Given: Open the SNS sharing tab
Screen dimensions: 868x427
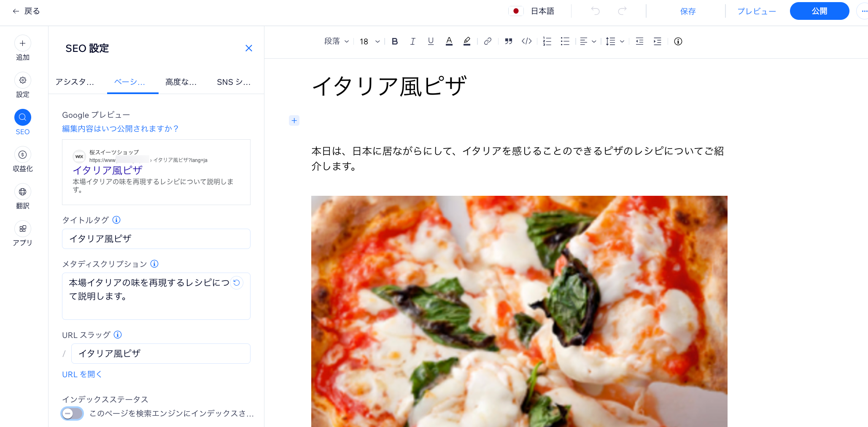Looking at the screenshot, I should point(234,82).
